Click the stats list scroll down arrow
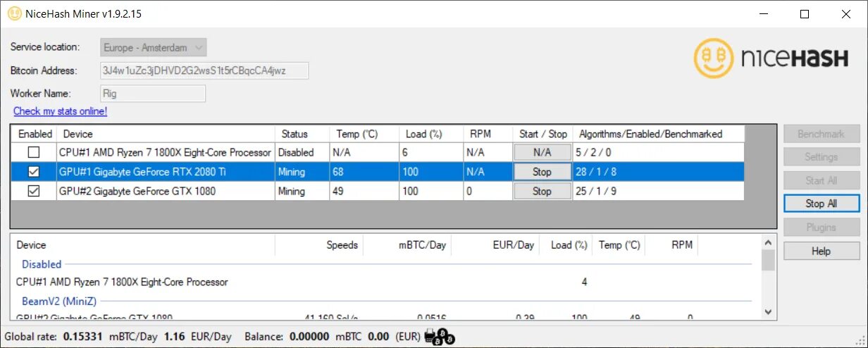 768,311
